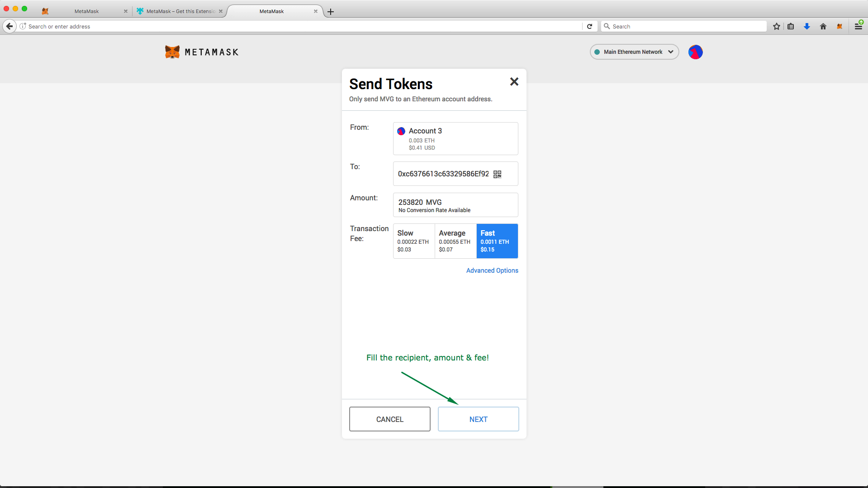Click the search magnifier icon in Search box
This screenshot has width=868, height=488.
pos(607,26)
